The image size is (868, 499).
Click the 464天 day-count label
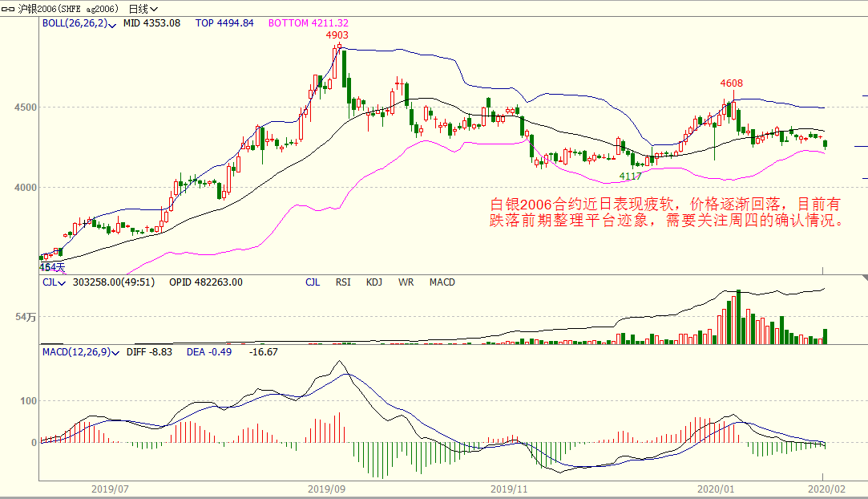tap(52, 266)
